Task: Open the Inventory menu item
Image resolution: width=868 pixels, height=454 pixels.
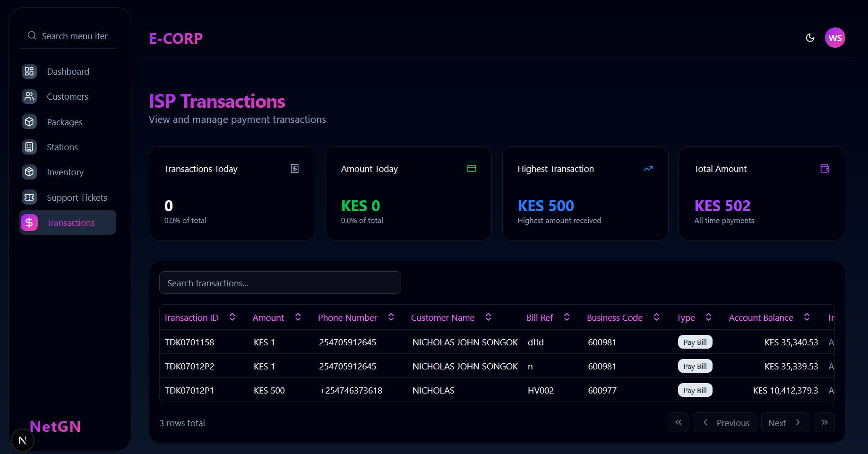Action: click(65, 172)
